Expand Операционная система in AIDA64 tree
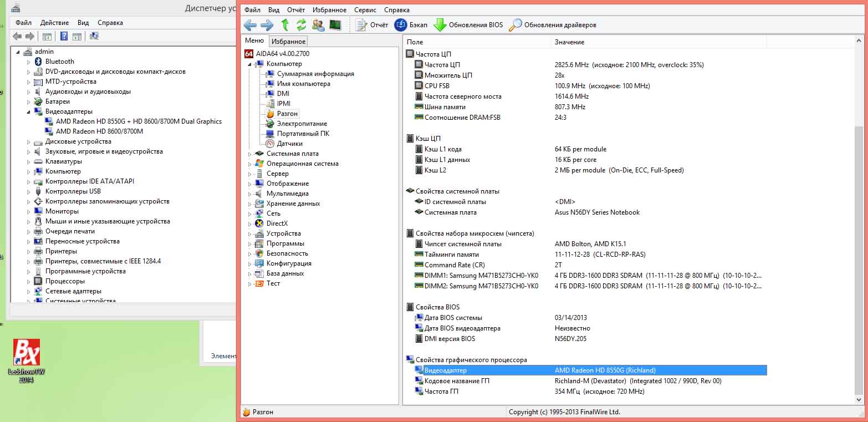 click(x=250, y=164)
